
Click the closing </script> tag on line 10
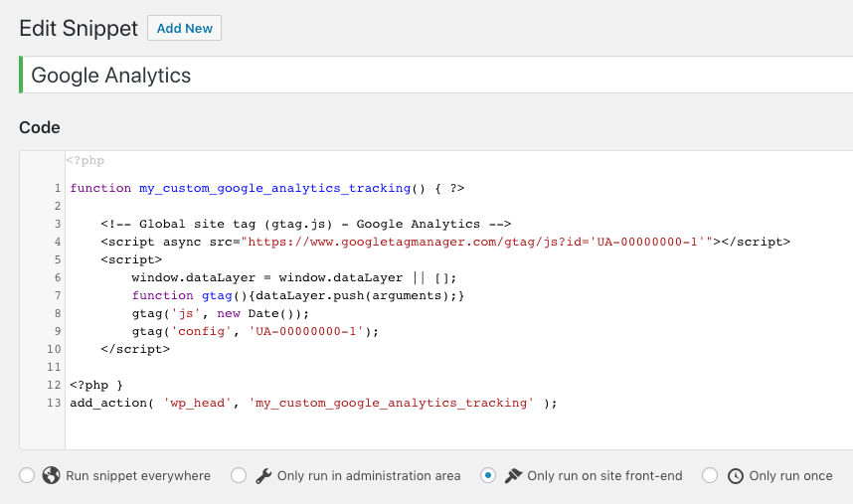point(135,349)
